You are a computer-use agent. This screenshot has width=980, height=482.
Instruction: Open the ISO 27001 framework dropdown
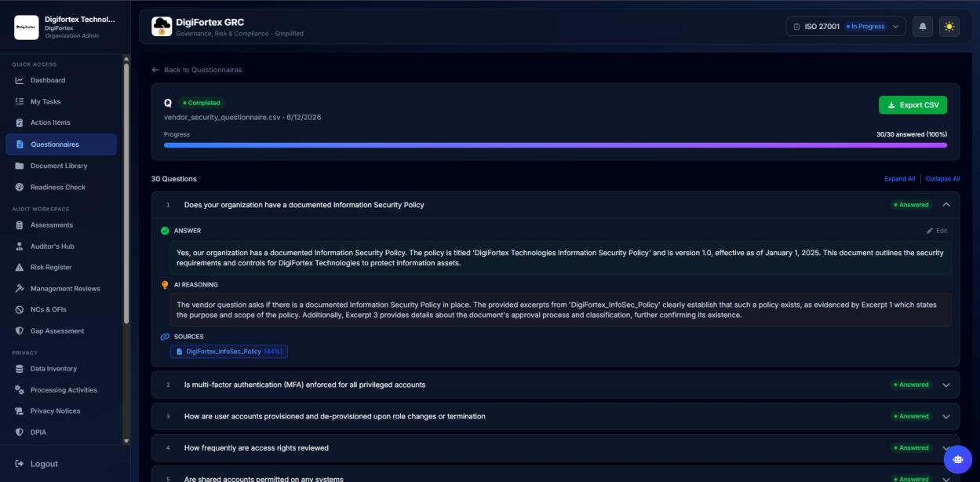click(846, 27)
